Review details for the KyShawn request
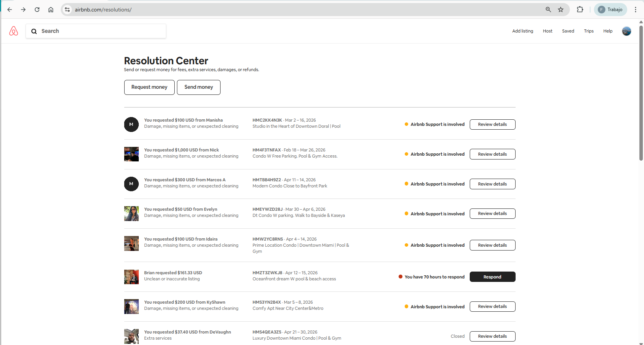The height and width of the screenshot is (345, 644). 492,306
